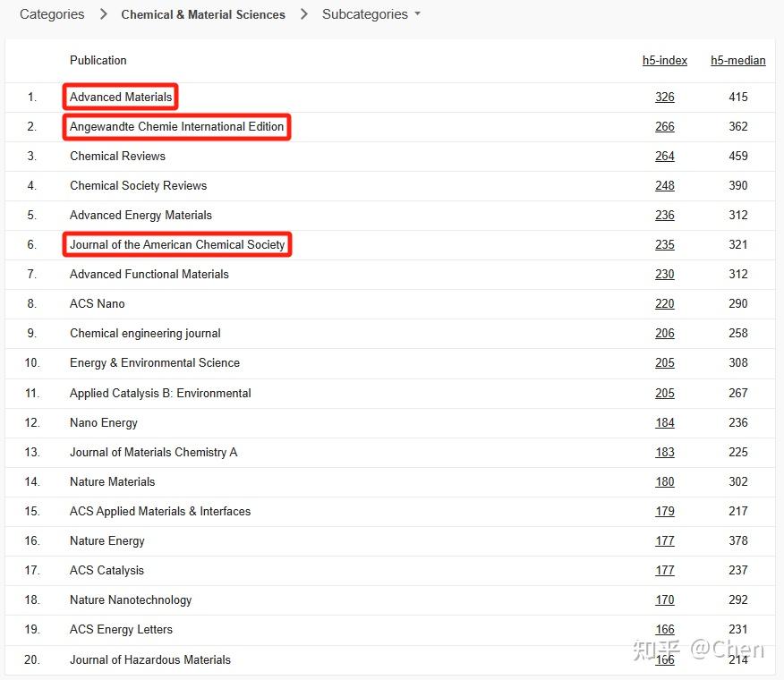
Task: Select ACS Applied Materials & Interfaces text
Action: 160,511
